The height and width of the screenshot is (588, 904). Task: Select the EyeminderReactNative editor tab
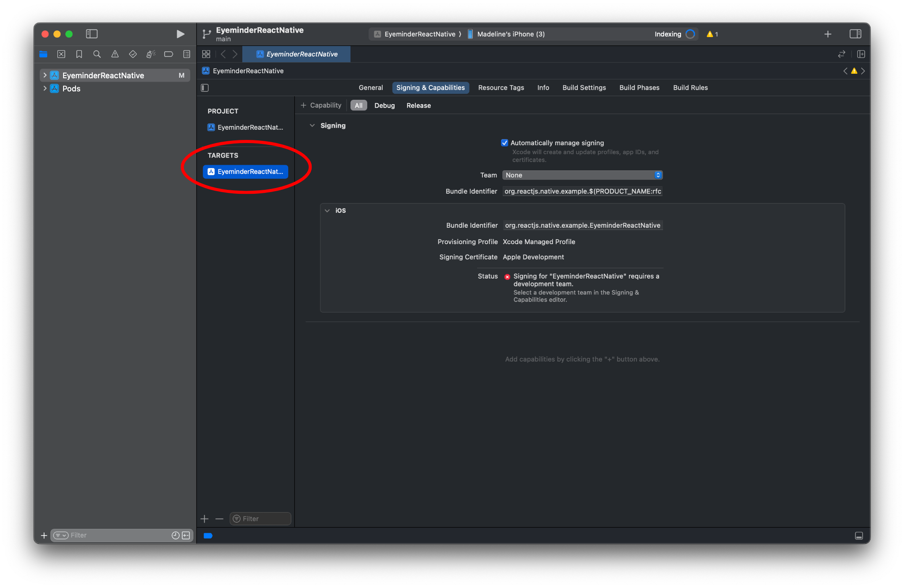tap(297, 54)
